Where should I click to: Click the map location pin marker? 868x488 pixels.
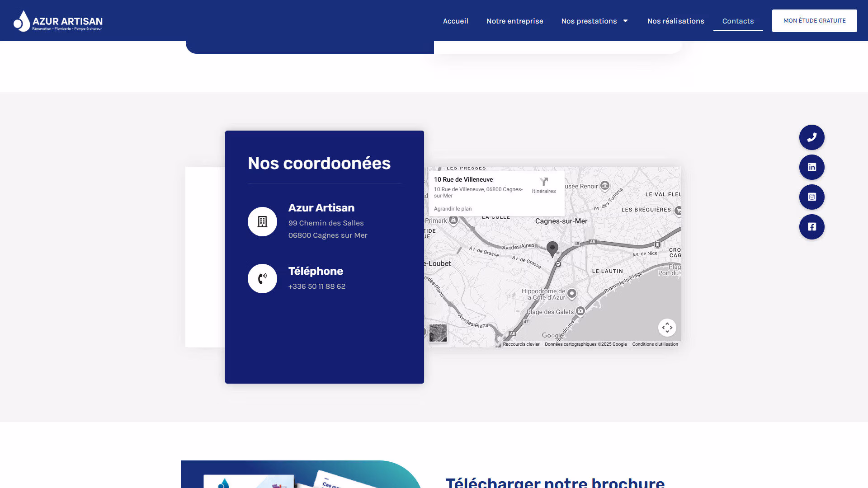[552, 248]
